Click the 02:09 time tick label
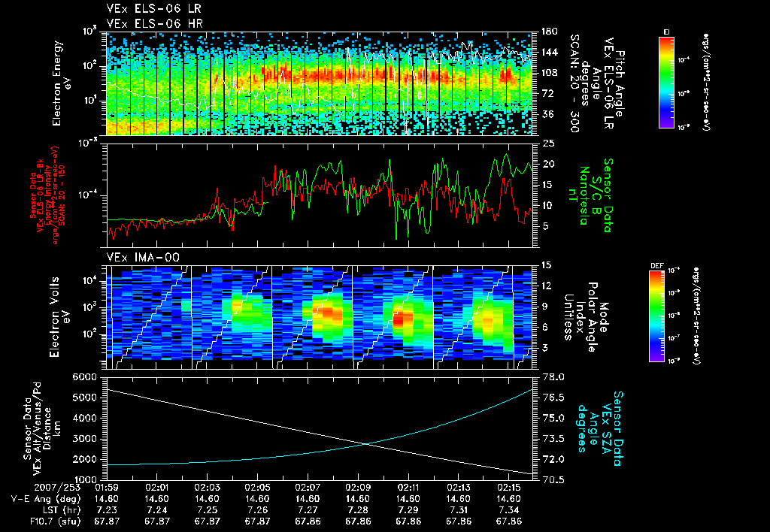 [x=357, y=488]
